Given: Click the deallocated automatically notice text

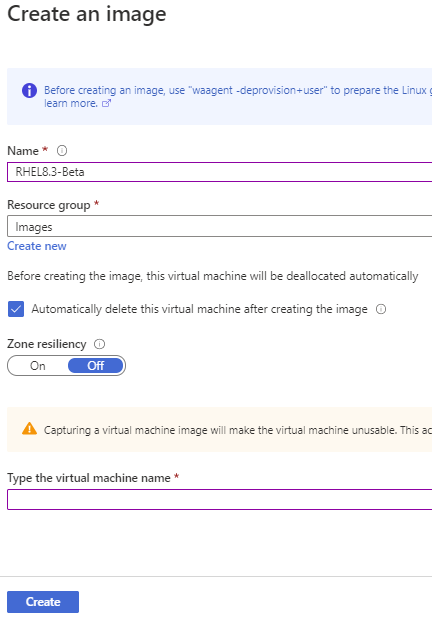Looking at the screenshot, I should 213,276.
